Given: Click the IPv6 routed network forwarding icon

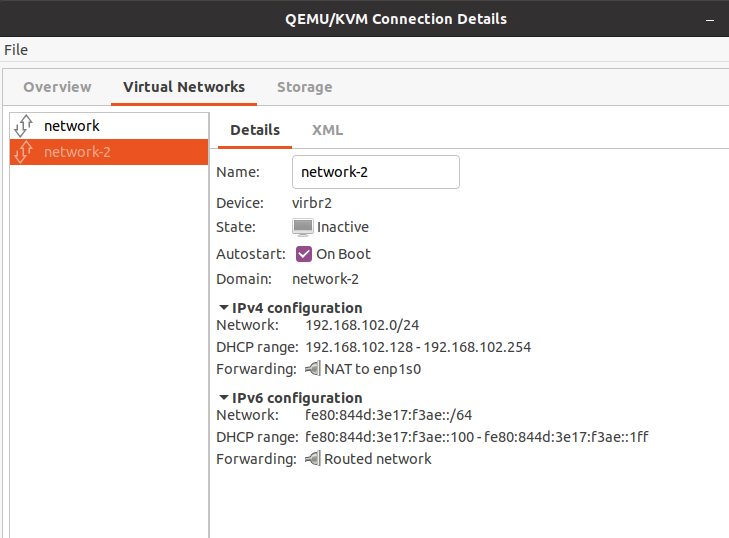Looking at the screenshot, I should click(312, 459).
